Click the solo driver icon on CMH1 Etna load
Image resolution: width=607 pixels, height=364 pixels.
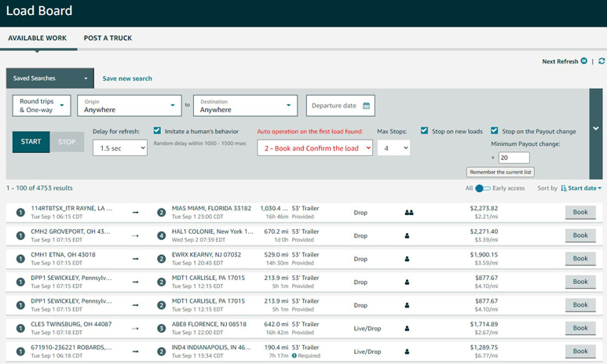tap(407, 259)
